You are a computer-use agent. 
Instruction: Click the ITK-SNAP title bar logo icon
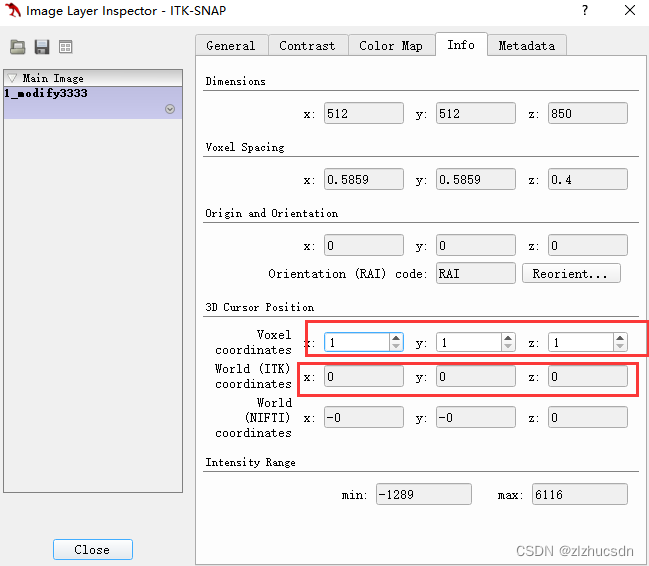point(12,10)
